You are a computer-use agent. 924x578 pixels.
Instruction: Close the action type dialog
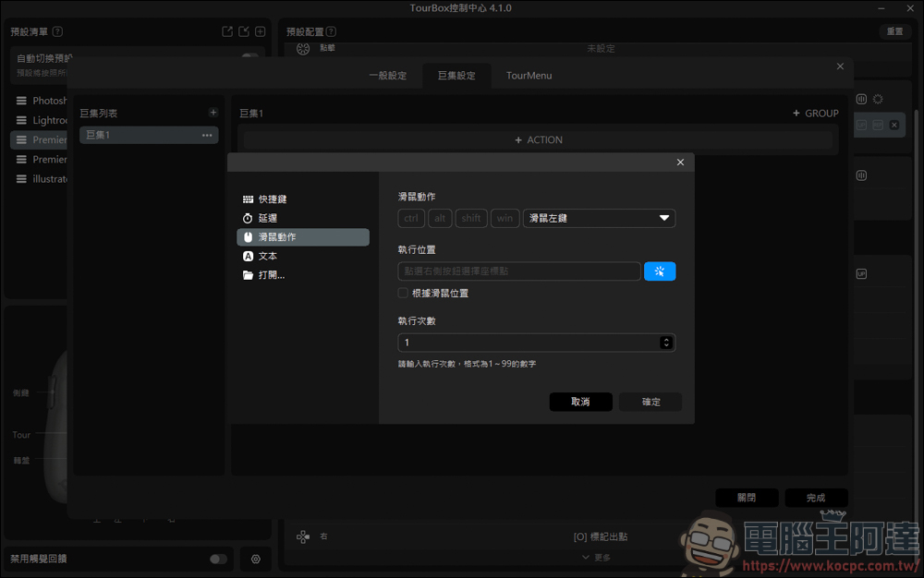tap(680, 162)
